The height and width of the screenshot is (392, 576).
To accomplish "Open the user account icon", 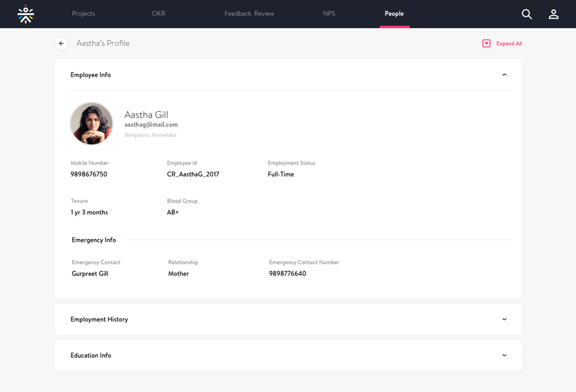I will 553,14.
